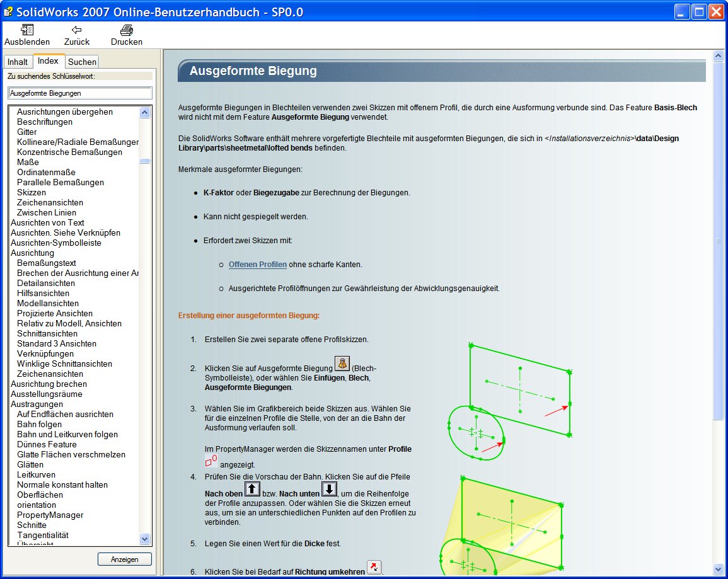The image size is (728, 579).
Task: Select index entry 'Parallele Bemaßungen'
Action: tap(61, 182)
